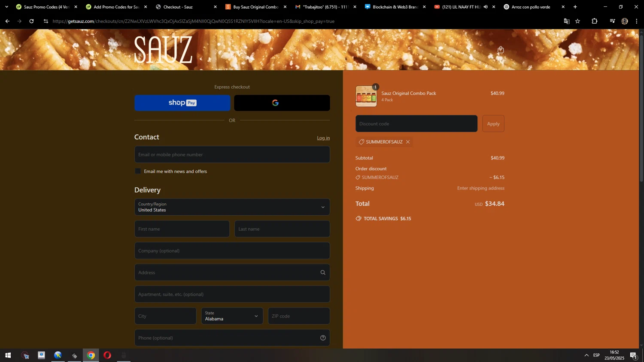This screenshot has height=362, width=644.
Task: Click the page vertical scrollbar
Action: click(641, 108)
